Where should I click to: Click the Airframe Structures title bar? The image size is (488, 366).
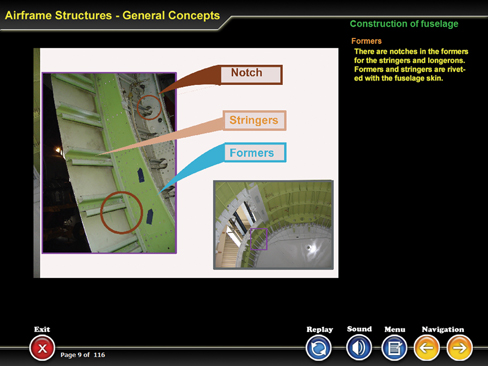coord(112,15)
